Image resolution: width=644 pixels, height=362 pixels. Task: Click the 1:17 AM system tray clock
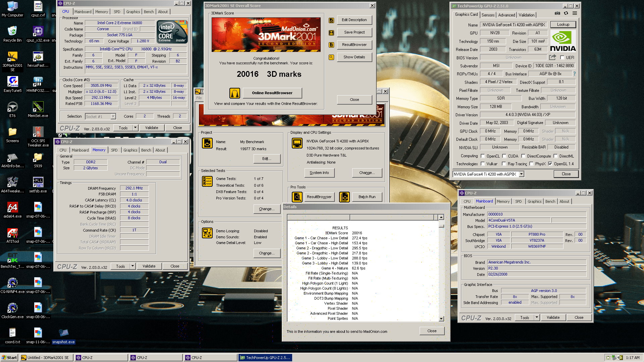click(633, 358)
